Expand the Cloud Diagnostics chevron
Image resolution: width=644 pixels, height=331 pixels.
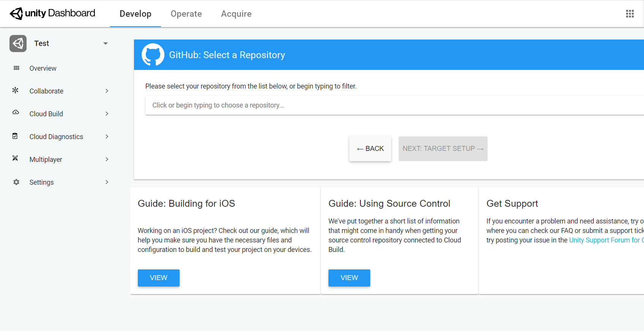[107, 136]
